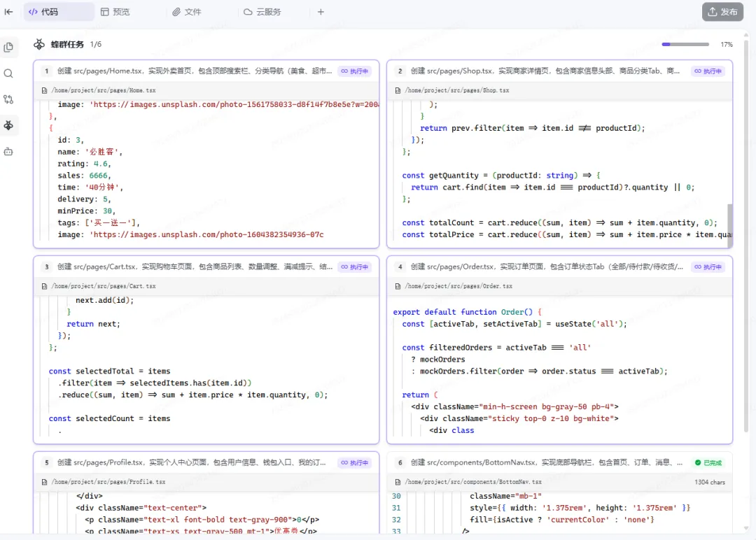Click export default function Order() line
Viewport: 756px width, 540px height.
[x=467, y=312]
